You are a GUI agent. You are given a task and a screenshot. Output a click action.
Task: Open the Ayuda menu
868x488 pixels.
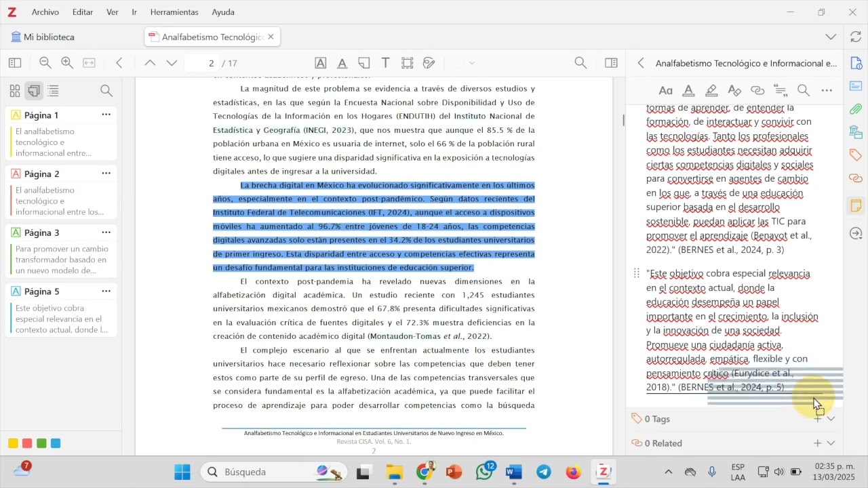(x=223, y=12)
